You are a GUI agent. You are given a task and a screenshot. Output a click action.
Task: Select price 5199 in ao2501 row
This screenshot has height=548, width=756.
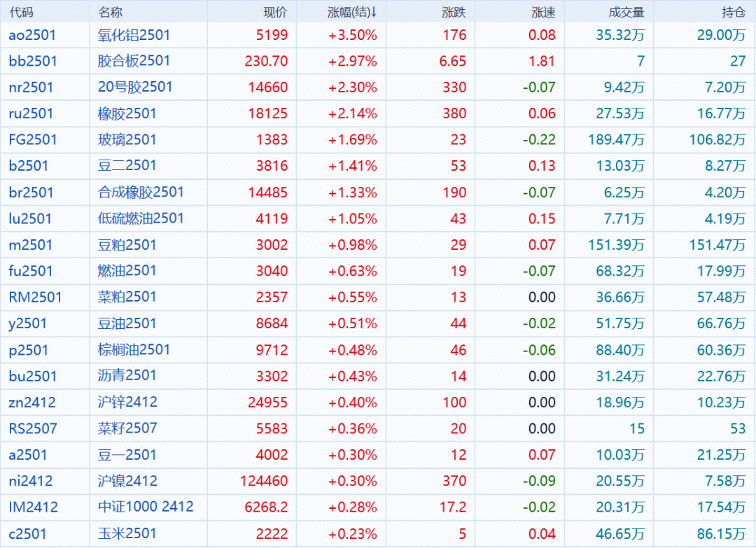tap(272, 35)
